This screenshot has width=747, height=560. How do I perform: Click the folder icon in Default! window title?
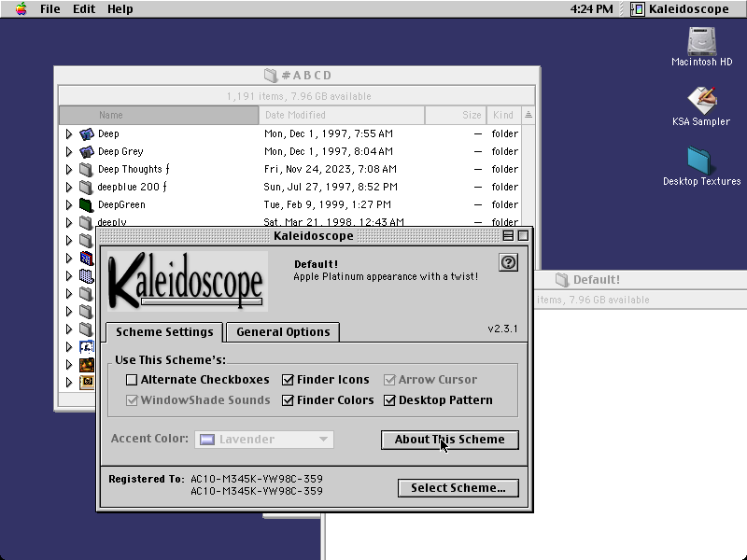(x=562, y=279)
